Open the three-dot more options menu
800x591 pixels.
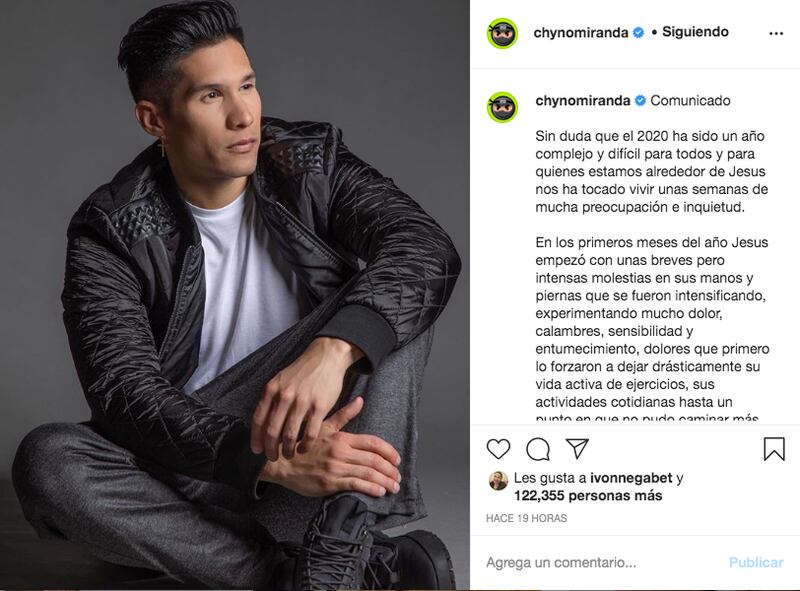coord(776,33)
